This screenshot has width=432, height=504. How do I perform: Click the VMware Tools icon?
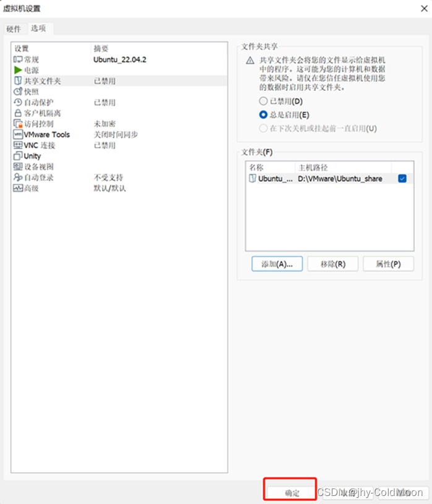coord(18,134)
